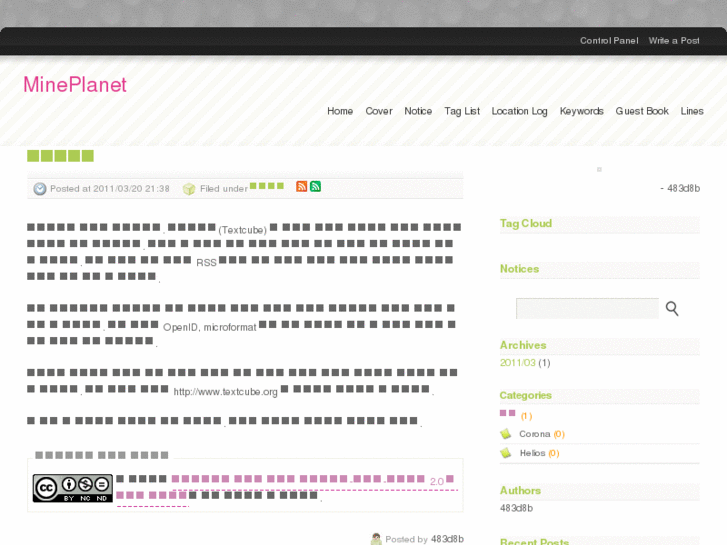Screen dimensions: 727x545
Task: Click the Authors heading
Action: [x=520, y=491]
